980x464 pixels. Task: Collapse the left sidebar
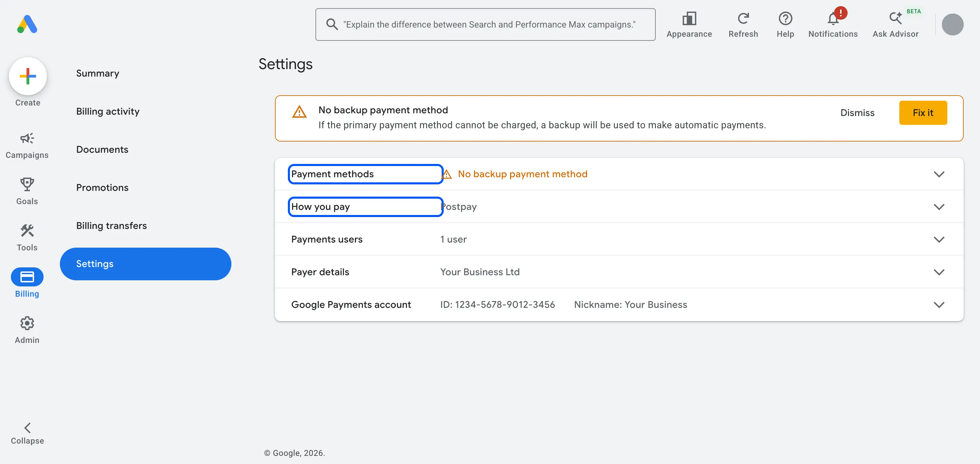pos(27,433)
